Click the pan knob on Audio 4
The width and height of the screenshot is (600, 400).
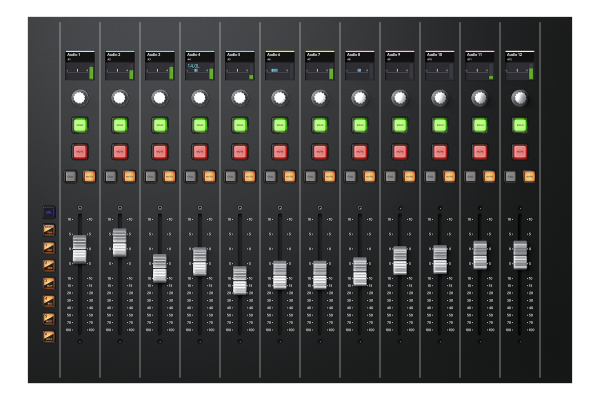(x=200, y=98)
